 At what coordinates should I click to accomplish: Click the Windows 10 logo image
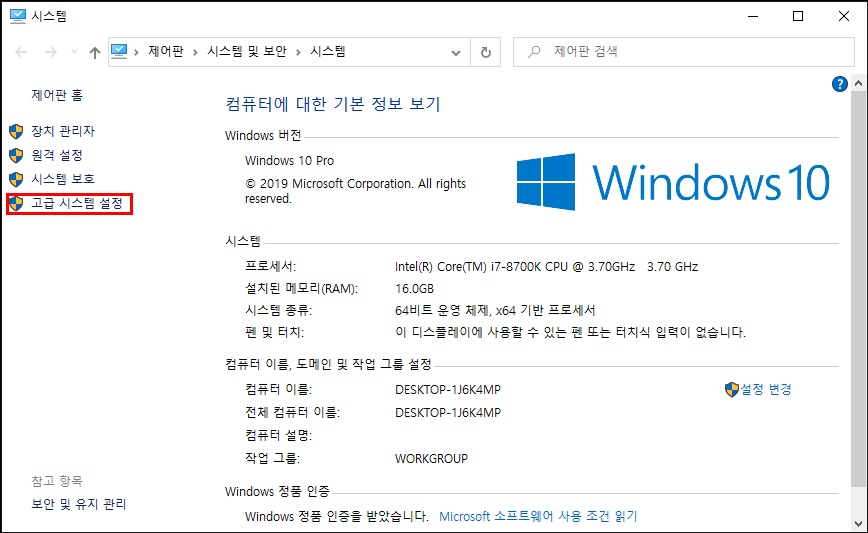click(673, 182)
